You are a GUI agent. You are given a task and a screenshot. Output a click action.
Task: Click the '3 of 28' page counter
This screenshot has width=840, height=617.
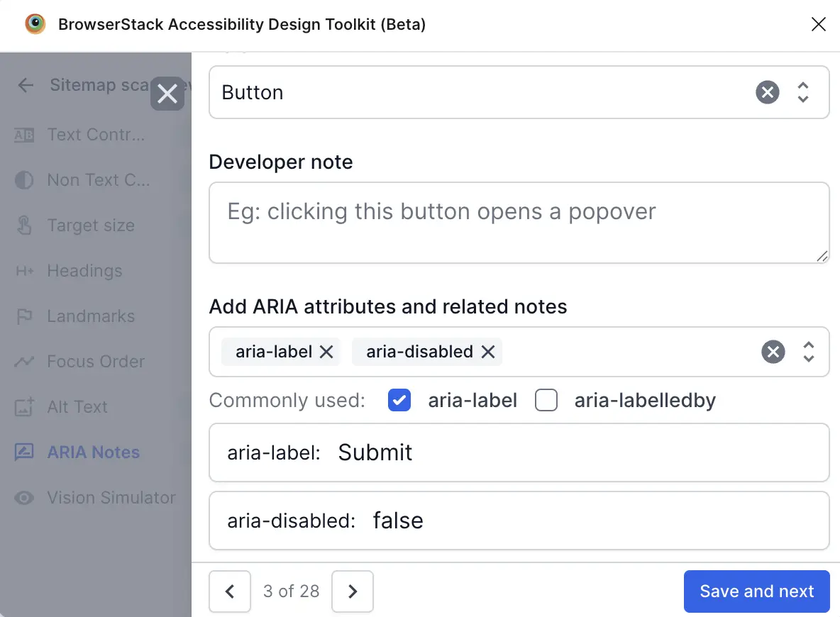point(291,591)
